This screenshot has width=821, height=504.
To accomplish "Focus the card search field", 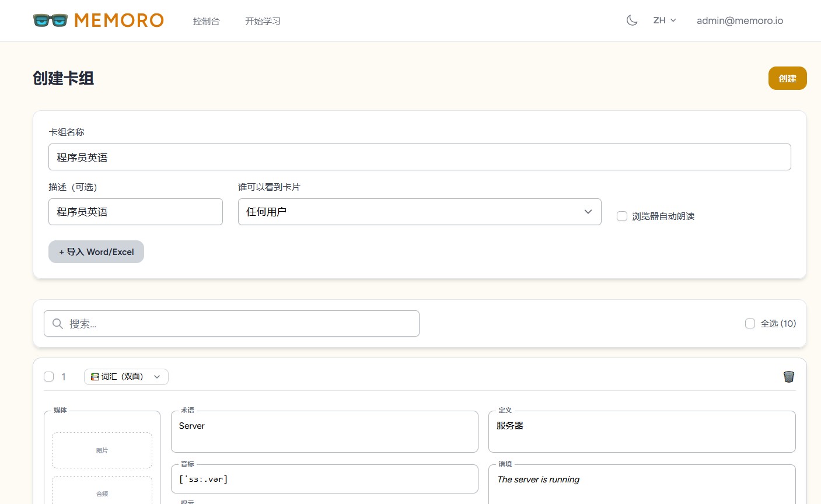I will click(239, 324).
